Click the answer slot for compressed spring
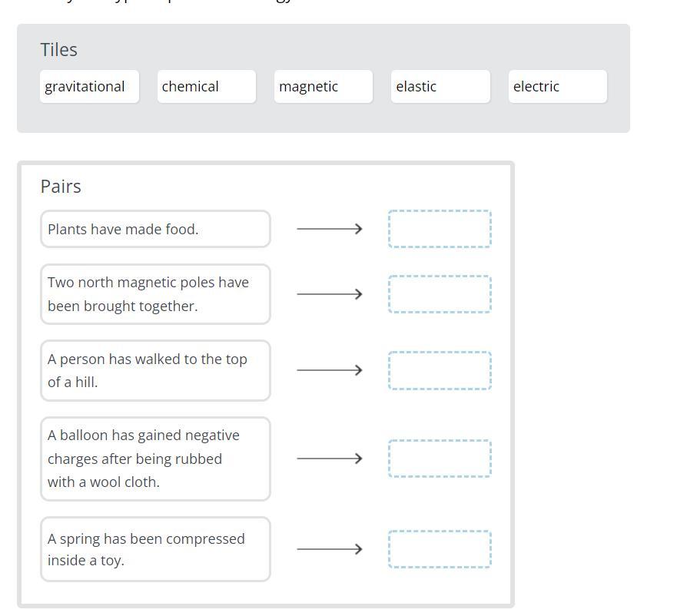 coord(440,549)
